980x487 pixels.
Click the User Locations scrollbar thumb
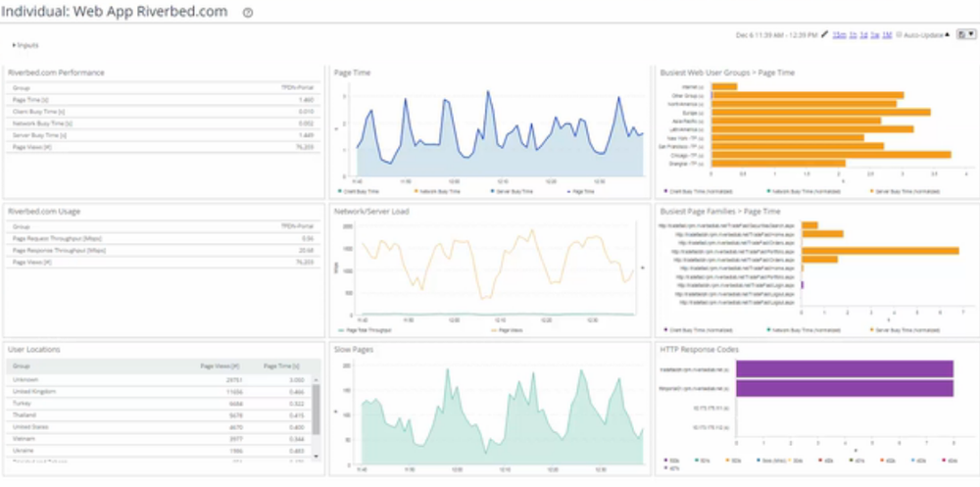316,410
